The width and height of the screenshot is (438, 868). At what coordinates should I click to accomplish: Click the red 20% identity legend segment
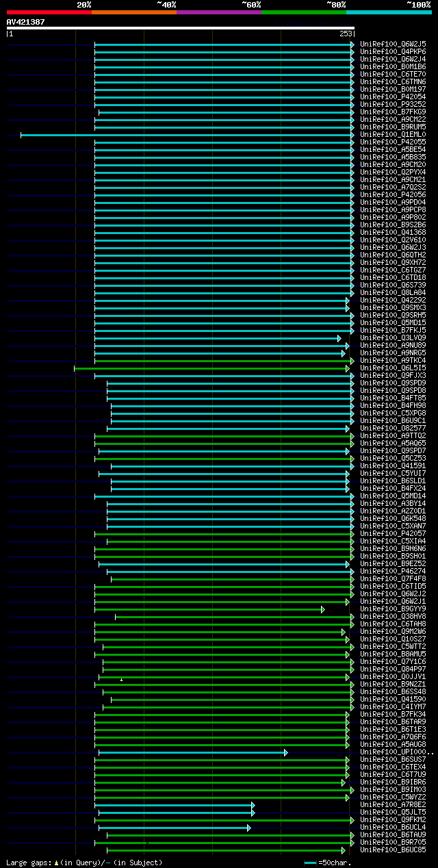click(x=49, y=12)
